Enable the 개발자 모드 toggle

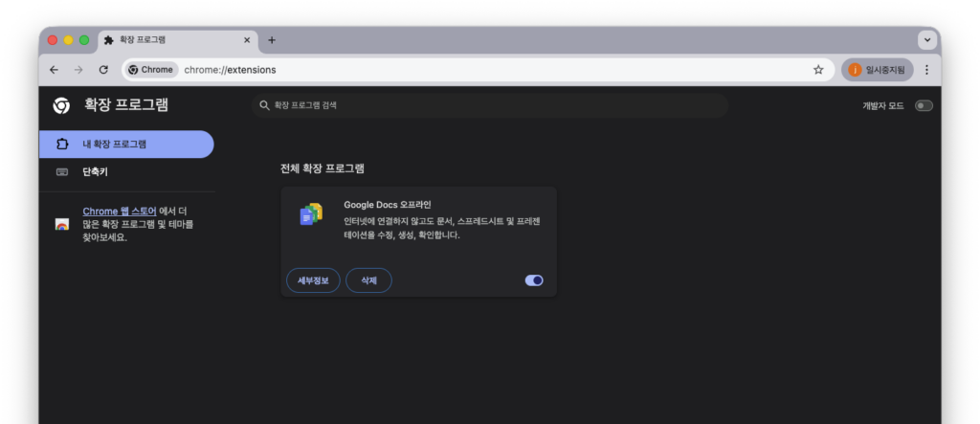pos(923,105)
